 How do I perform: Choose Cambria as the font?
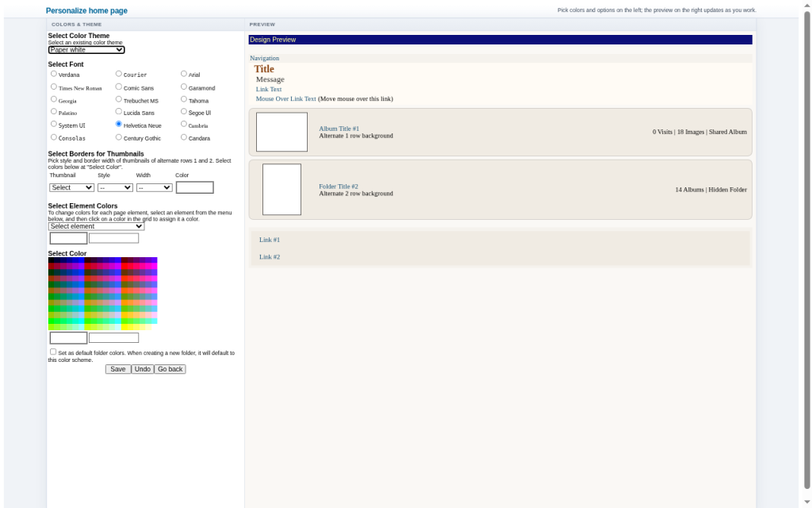click(x=184, y=124)
